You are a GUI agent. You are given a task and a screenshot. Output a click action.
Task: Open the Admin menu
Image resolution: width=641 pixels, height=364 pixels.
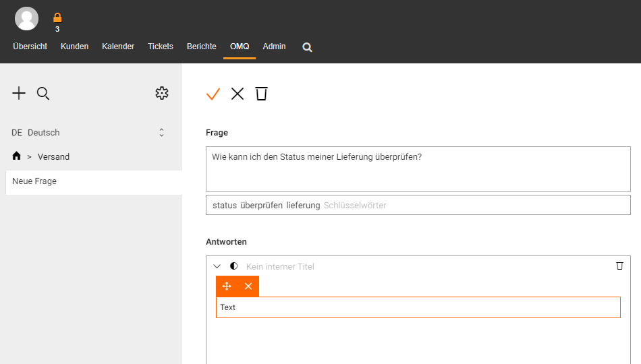pos(274,47)
